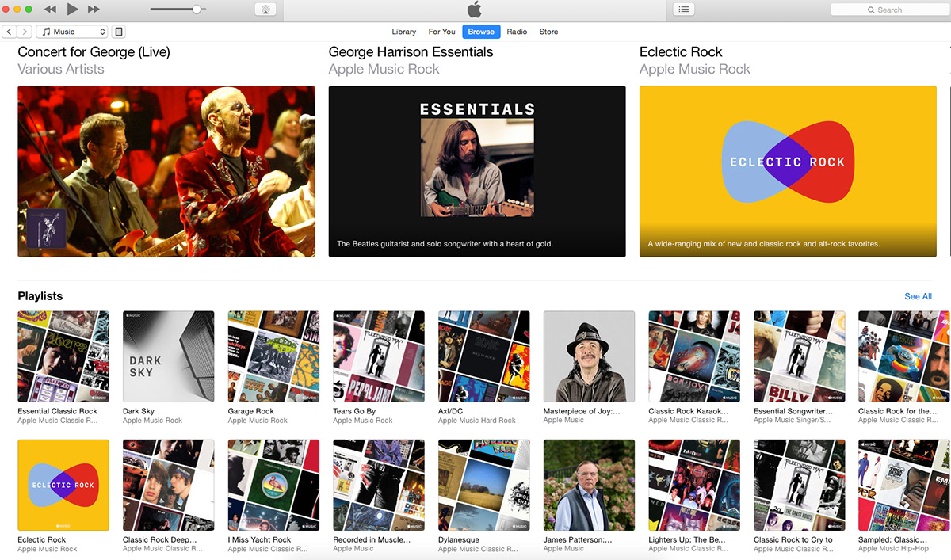Open the Tears Go By playlist cover
Screen dimensions: 951x560
click(379, 356)
